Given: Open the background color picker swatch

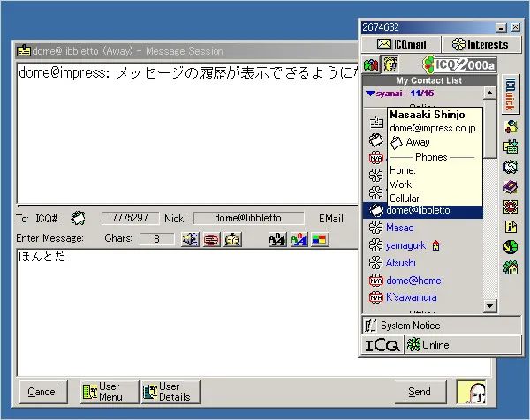Looking at the screenshot, I should 319,239.
